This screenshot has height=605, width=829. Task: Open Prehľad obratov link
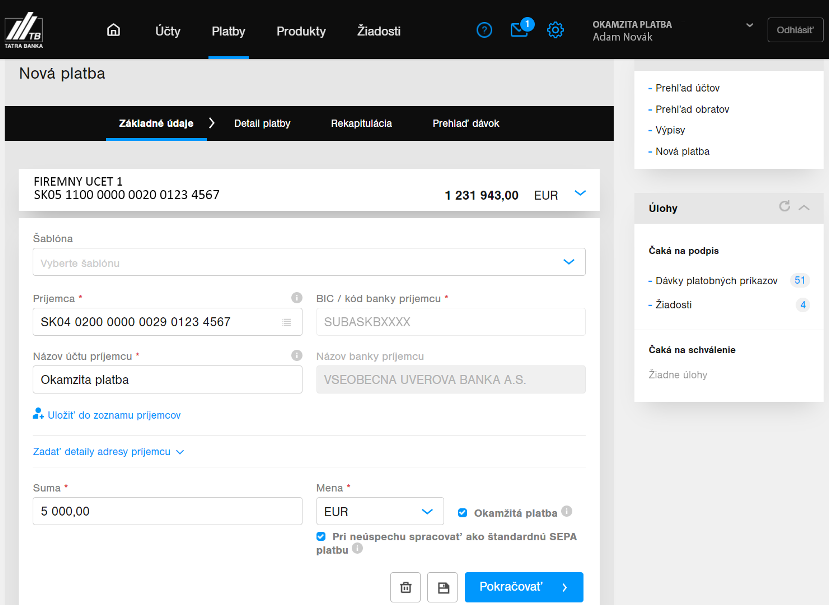[692, 109]
